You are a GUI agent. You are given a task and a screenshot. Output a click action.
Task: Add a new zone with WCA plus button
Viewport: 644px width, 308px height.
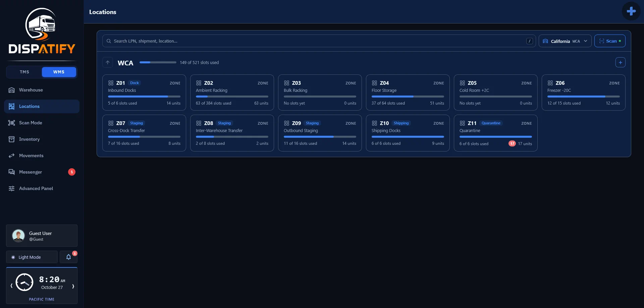(x=620, y=62)
